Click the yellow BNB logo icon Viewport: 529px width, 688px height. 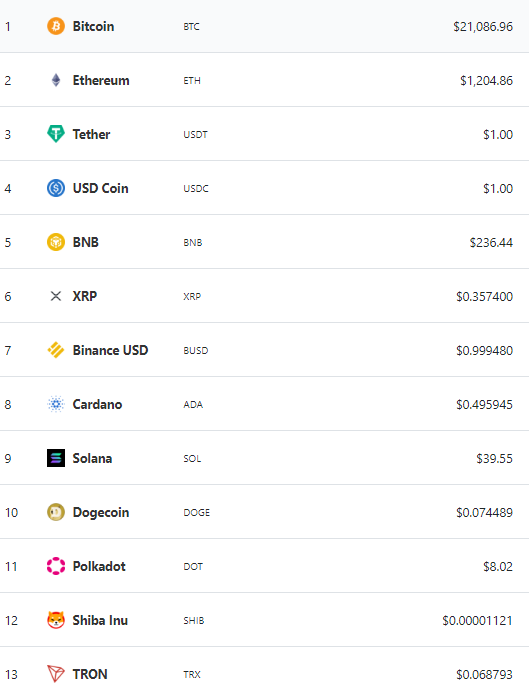click(x=56, y=242)
